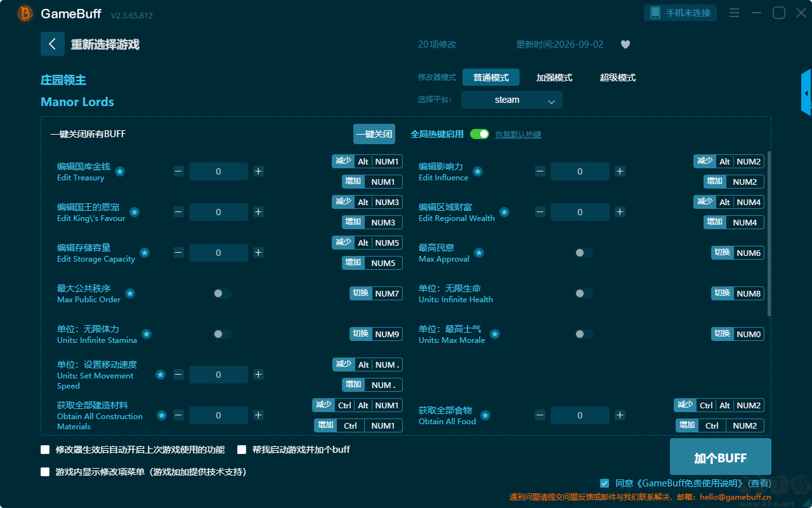Click star beside Obtain All Food
The image size is (812, 508).
(485, 415)
